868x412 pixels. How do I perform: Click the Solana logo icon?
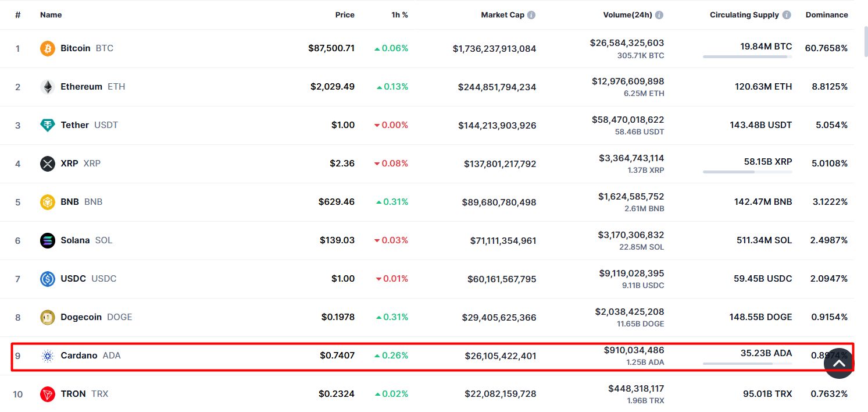(x=47, y=240)
